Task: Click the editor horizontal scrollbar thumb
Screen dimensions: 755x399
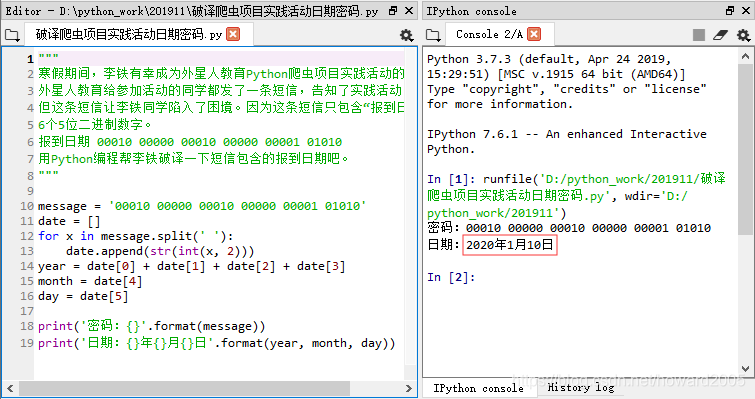Action: click(x=184, y=388)
